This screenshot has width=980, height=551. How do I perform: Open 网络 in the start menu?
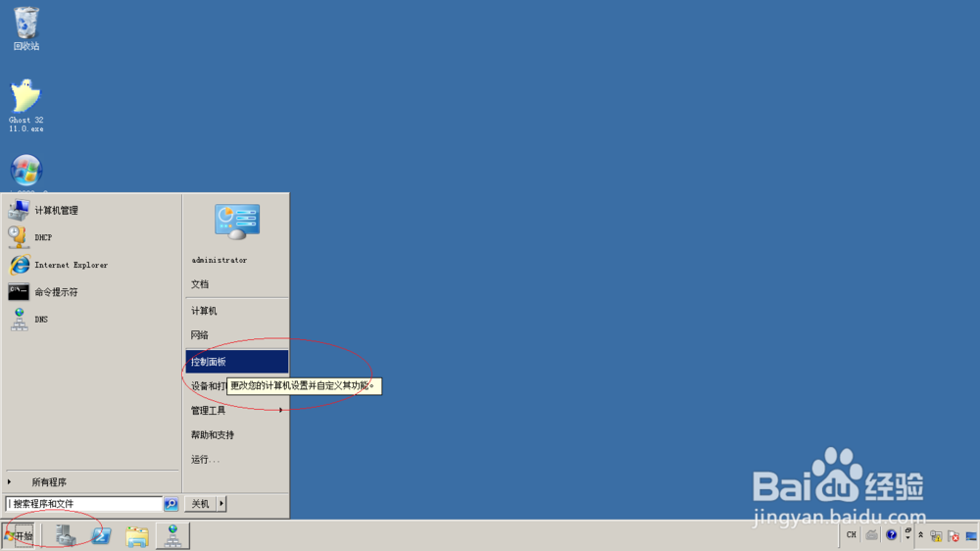pyautogui.click(x=236, y=335)
